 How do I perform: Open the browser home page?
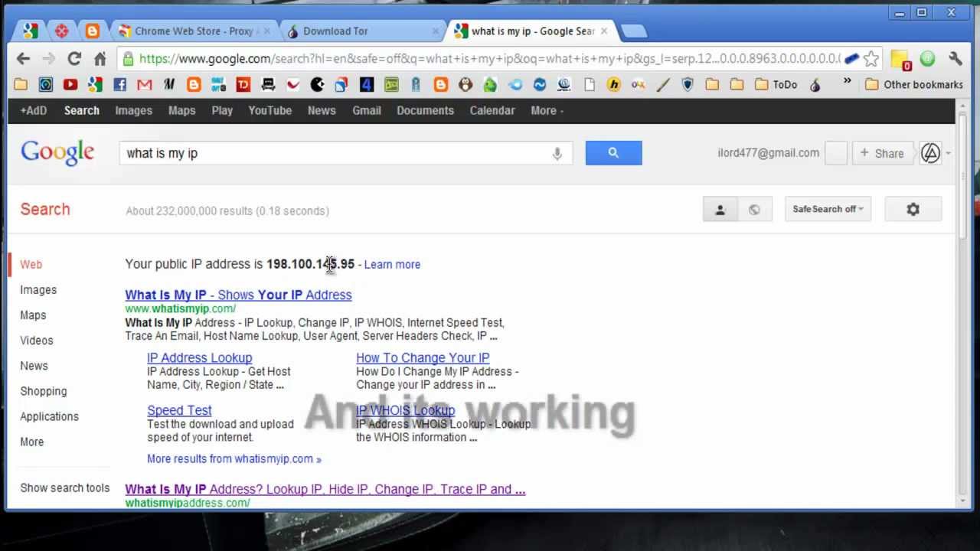pyautogui.click(x=100, y=59)
